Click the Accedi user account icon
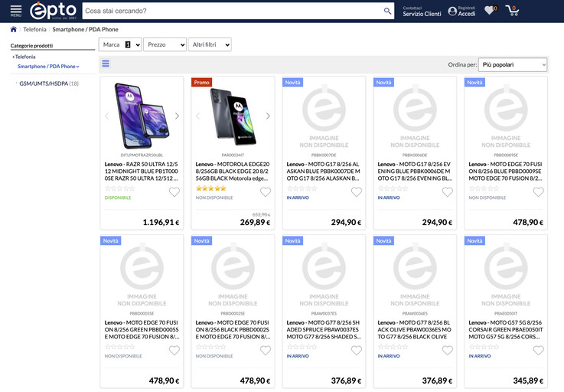Image resolution: width=564 pixels, height=392 pixels. tap(453, 11)
